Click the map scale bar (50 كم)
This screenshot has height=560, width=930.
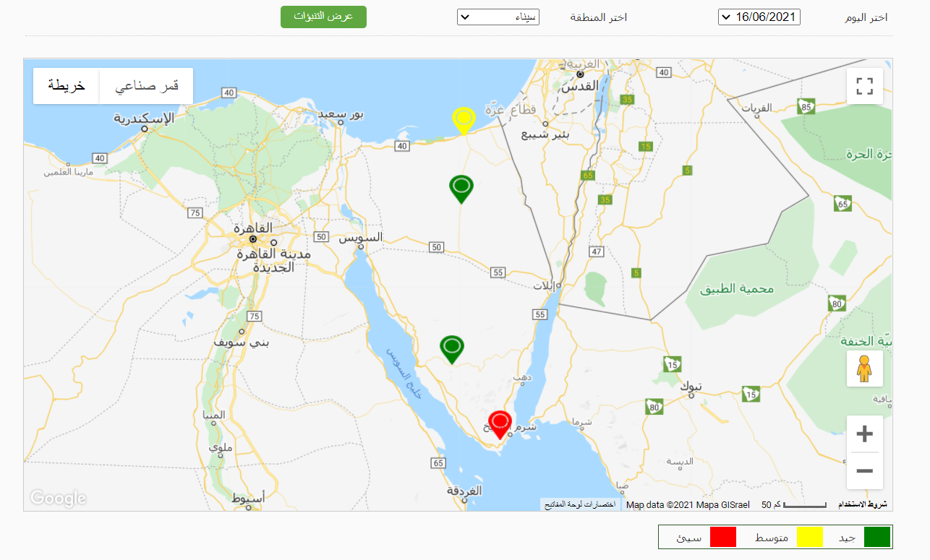tap(794, 504)
